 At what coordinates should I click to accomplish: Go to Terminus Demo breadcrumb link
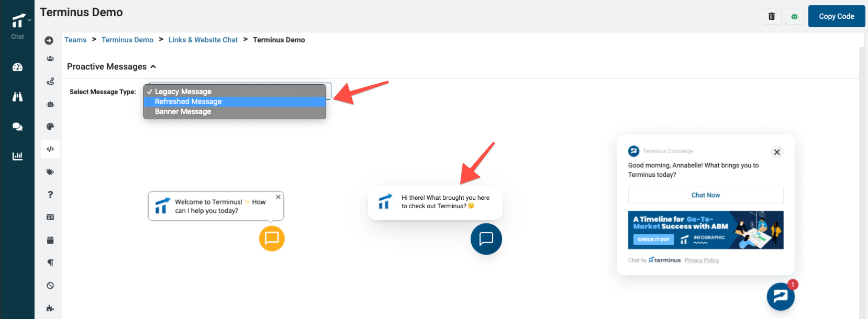pos(127,40)
